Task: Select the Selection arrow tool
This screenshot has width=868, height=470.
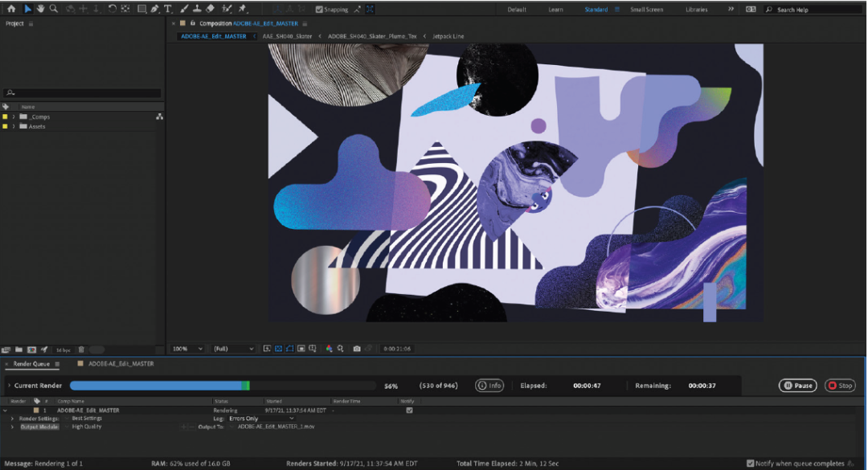Action: pos(27,9)
